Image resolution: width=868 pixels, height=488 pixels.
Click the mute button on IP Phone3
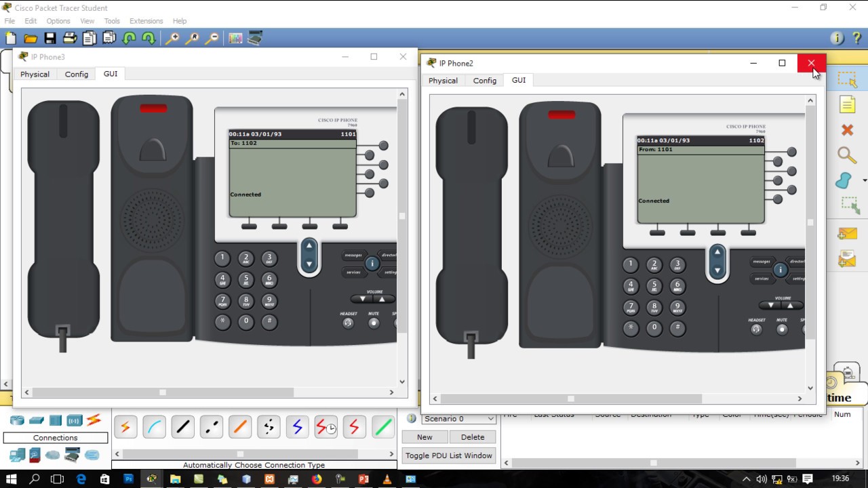[x=374, y=323]
